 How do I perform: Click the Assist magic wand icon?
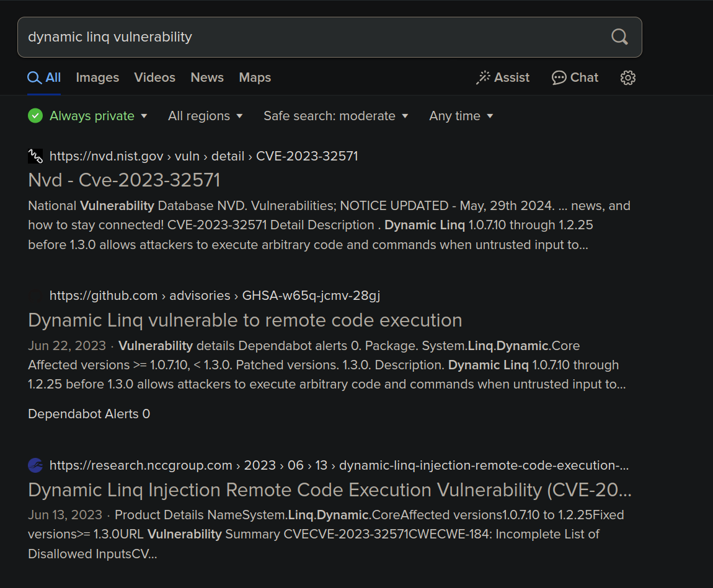[483, 77]
